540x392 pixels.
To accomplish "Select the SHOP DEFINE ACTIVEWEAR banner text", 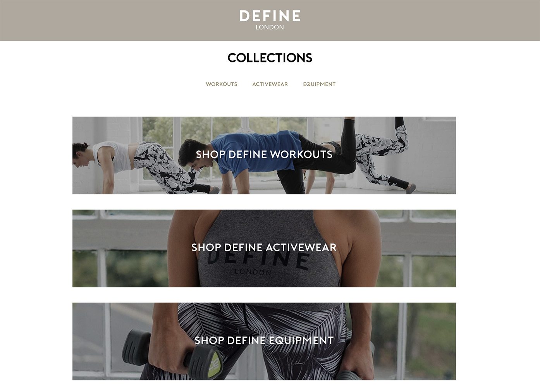I will [x=264, y=247].
